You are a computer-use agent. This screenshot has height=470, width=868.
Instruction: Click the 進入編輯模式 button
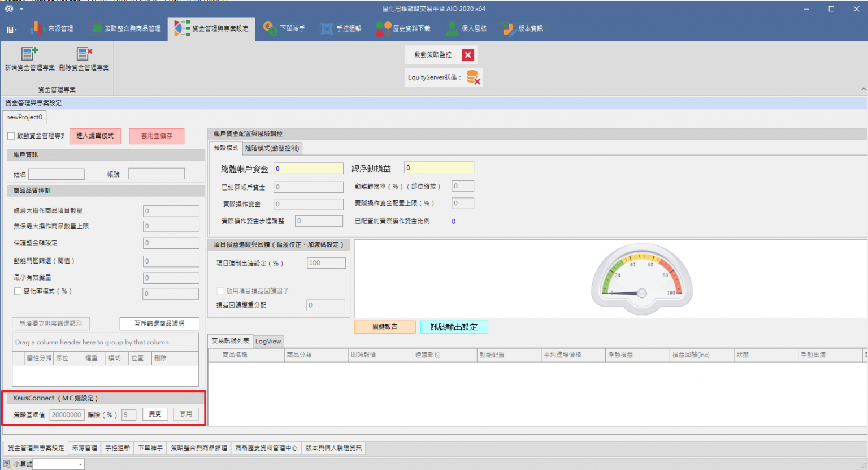click(x=95, y=136)
